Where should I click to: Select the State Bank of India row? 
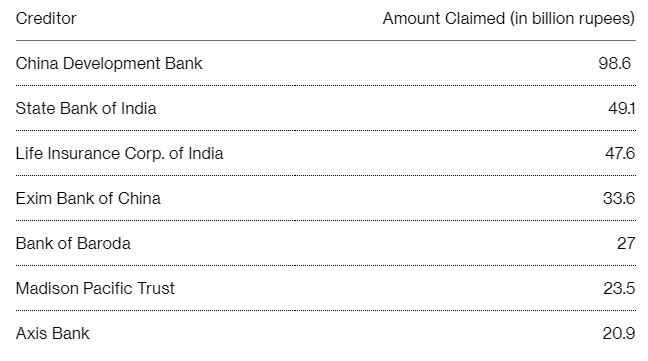pos(326,109)
